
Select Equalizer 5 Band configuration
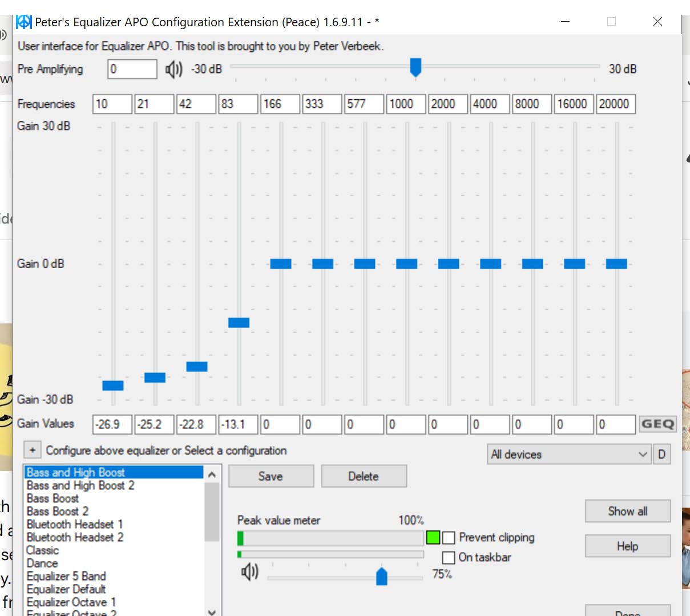pos(114,576)
